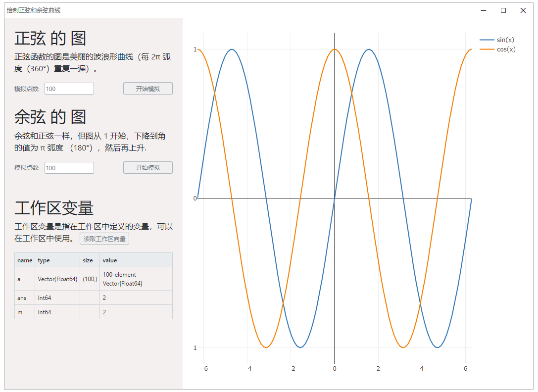Click the 'value' table column header
The width and height of the screenshot is (538, 392).
[136, 260]
